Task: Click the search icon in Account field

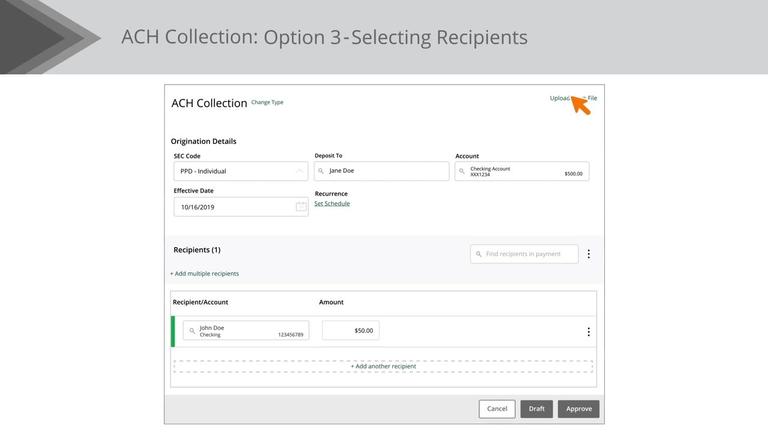Action: click(463, 171)
